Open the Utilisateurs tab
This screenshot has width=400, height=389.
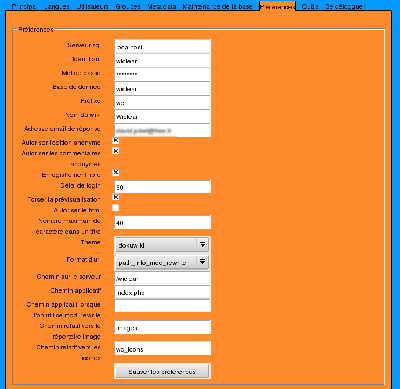[x=92, y=6]
